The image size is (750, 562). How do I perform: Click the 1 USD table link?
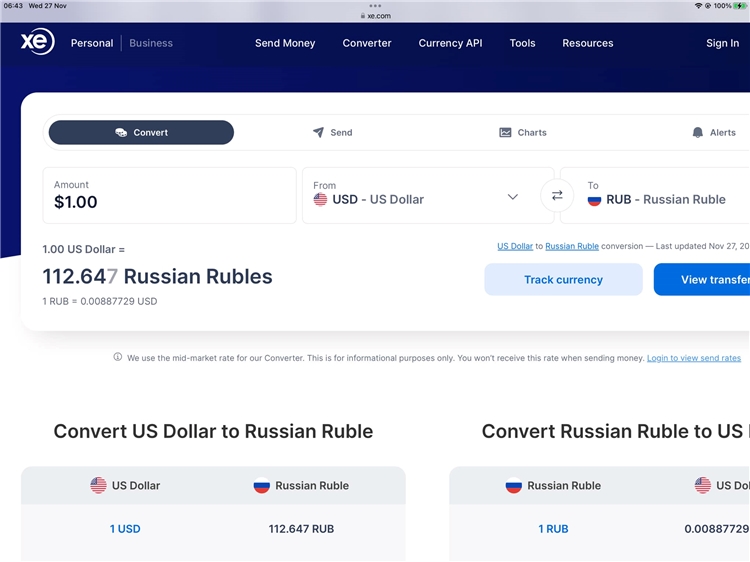[125, 529]
